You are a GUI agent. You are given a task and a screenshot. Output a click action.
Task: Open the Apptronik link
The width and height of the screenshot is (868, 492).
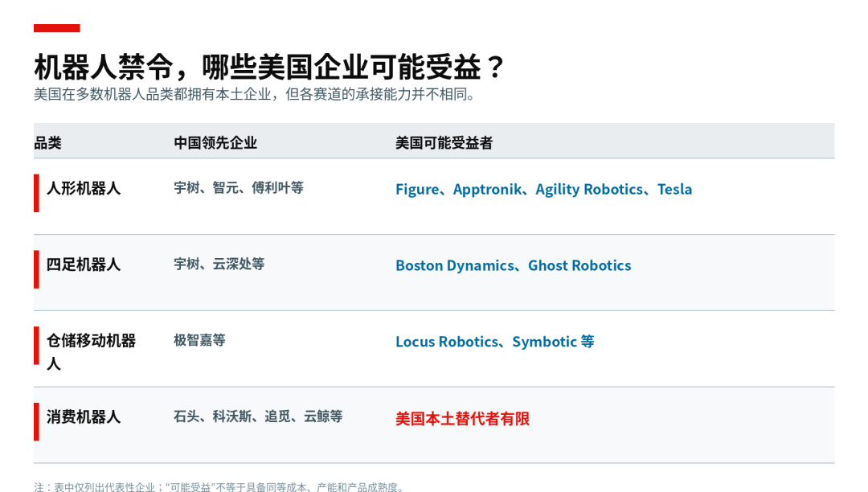pos(487,189)
